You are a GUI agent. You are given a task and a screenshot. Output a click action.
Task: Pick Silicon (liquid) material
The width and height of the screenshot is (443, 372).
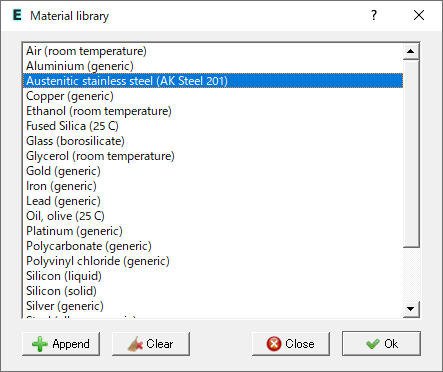[213, 276]
